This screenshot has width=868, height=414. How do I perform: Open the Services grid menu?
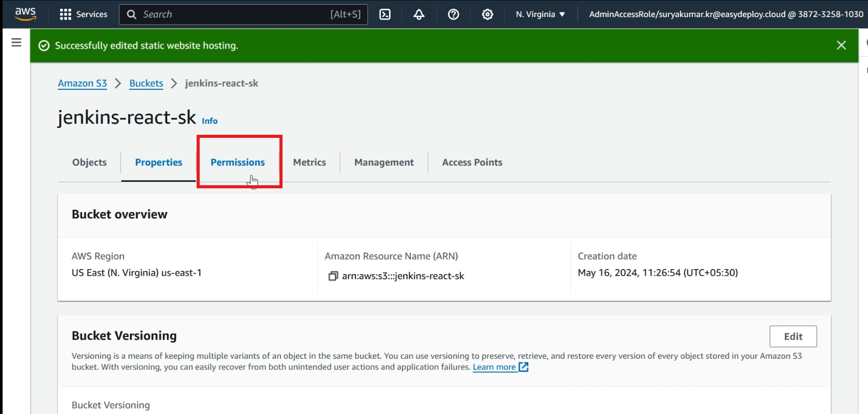tap(83, 14)
